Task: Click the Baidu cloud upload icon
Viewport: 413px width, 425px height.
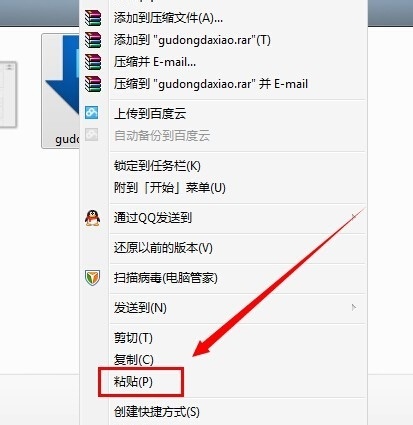Action: (x=92, y=113)
